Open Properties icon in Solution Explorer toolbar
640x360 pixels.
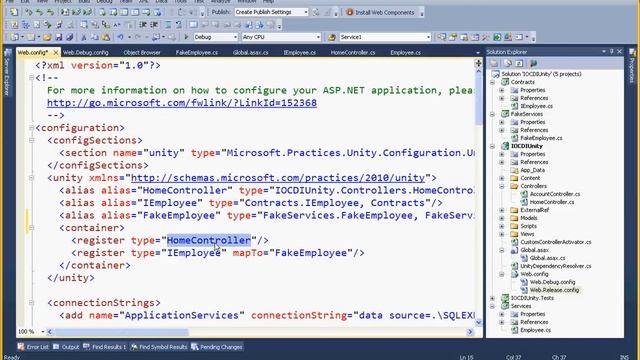pyautogui.click(x=494, y=63)
